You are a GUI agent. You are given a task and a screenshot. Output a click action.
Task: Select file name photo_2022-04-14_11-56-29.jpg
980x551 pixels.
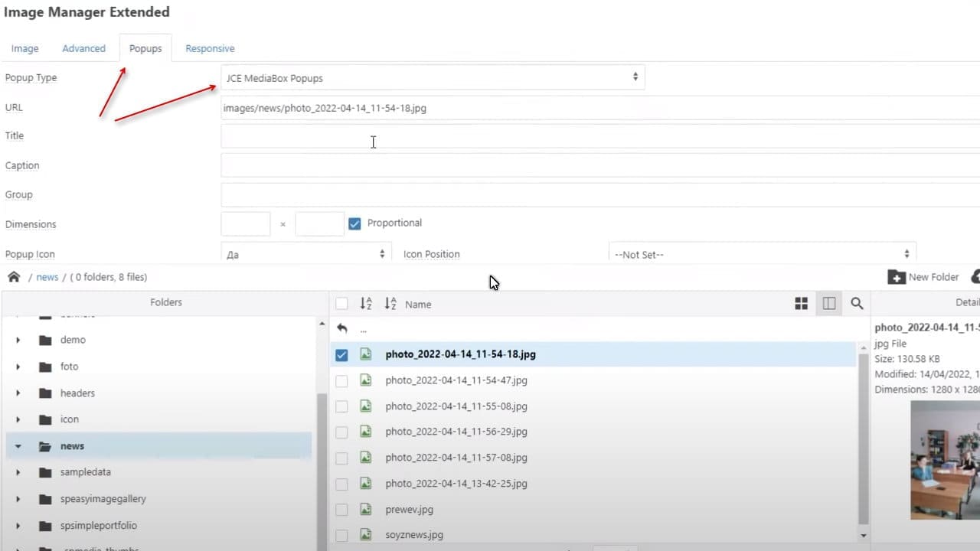(456, 432)
